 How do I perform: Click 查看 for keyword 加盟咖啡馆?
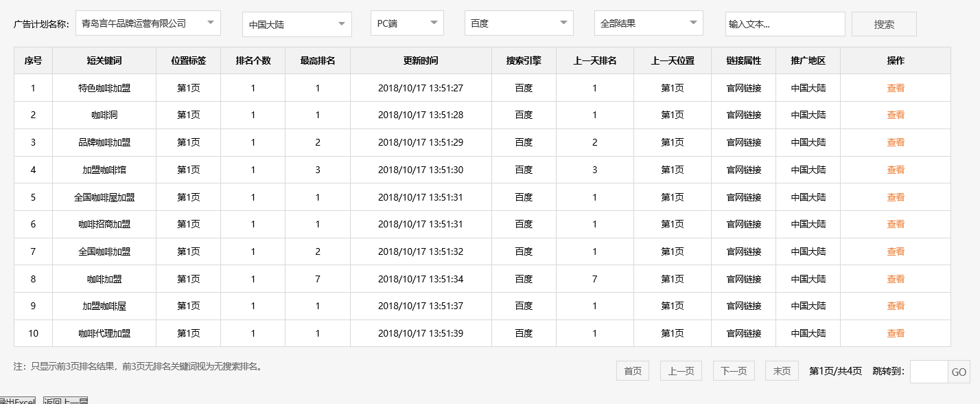click(896, 170)
